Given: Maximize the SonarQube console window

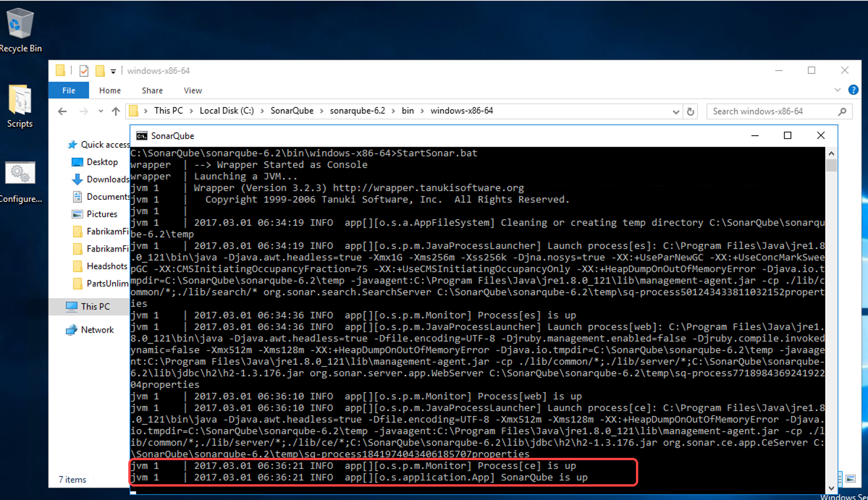Looking at the screenshot, I should click(787, 135).
